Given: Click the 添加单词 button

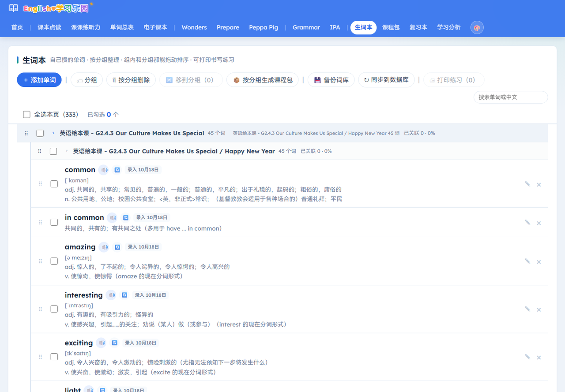Looking at the screenshot, I should pyautogui.click(x=39, y=80).
